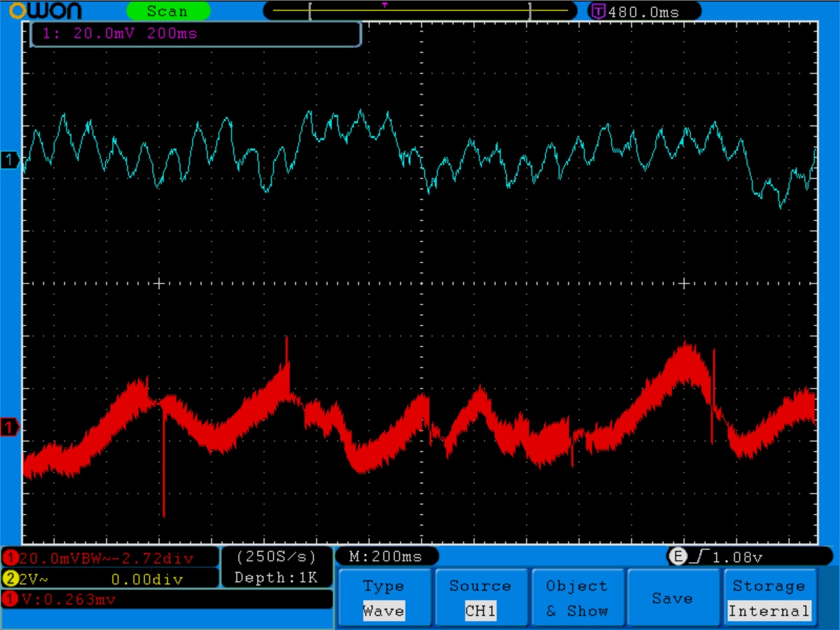Click the M:200ms timebase readout
The height and width of the screenshot is (630, 840).
387,556
